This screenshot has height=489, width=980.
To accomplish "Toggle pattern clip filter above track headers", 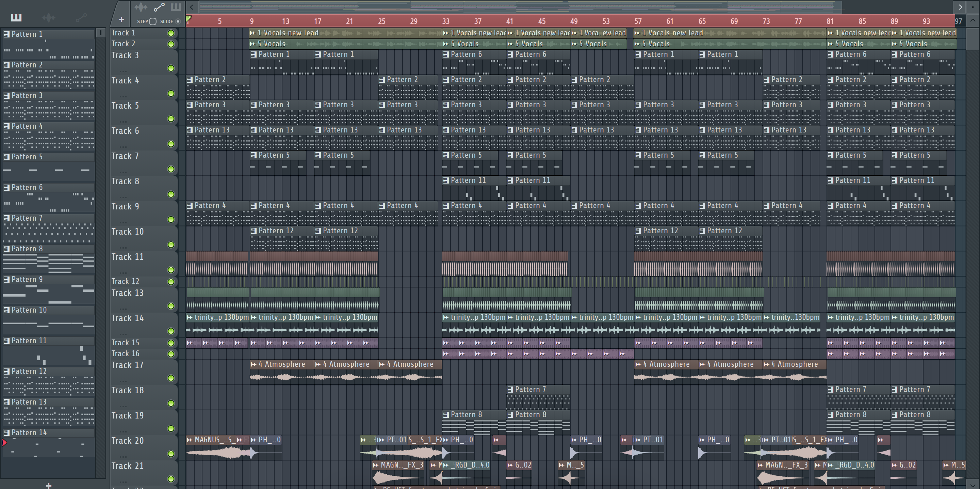I will click(x=176, y=7).
